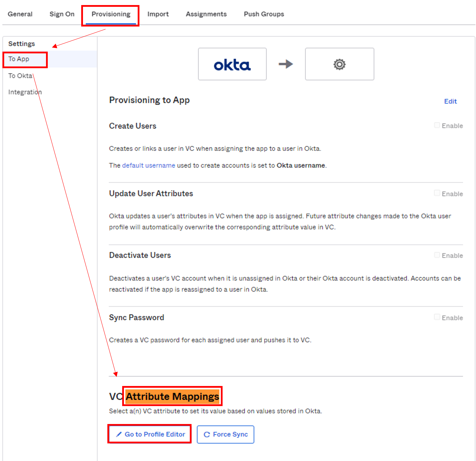The width and height of the screenshot is (476, 461).
Task: Open the default username link
Action: pyautogui.click(x=148, y=166)
